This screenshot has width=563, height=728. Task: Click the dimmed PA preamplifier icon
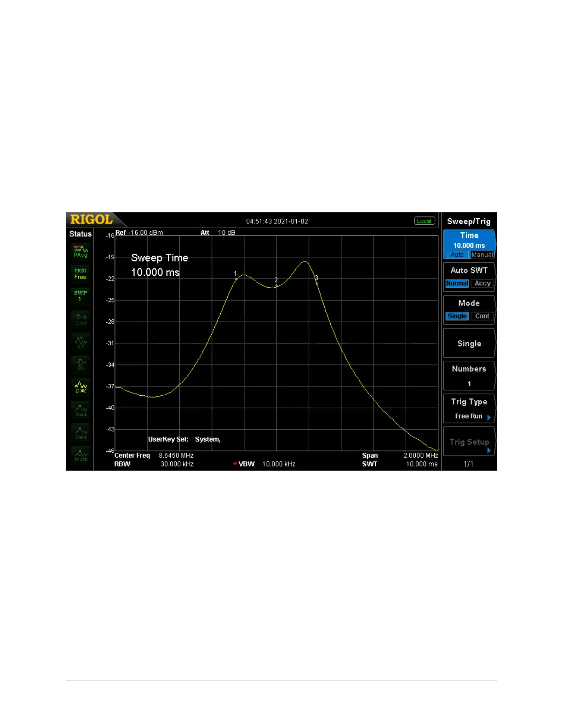[x=80, y=364]
